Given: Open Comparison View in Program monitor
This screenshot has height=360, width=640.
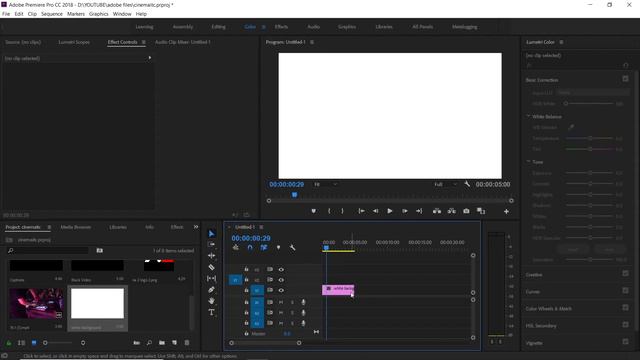Looking at the screenshot, I should pos(481,211).
